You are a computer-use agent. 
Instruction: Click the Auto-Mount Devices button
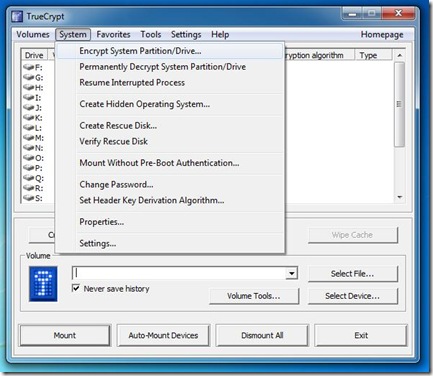163,335
